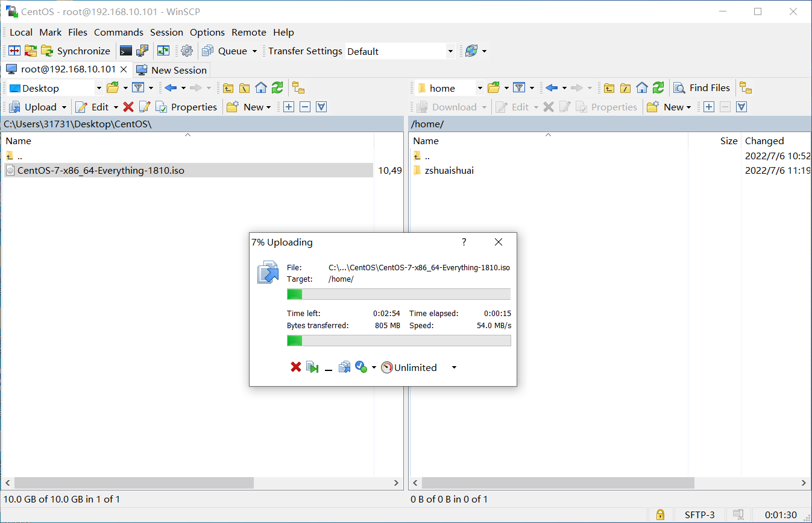Screen dimensions: 812x523
Task: Open in PuTTY icon
Action: pyautogui.click(x=142, y=51)
